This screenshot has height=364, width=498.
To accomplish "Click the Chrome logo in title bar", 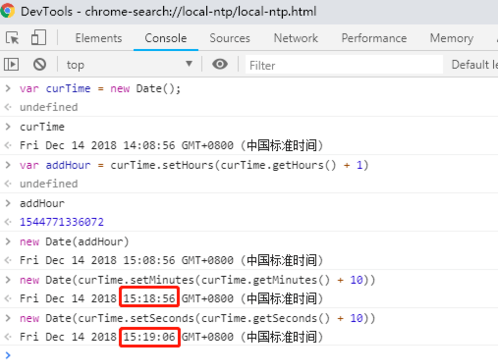I will pos(8,11).
